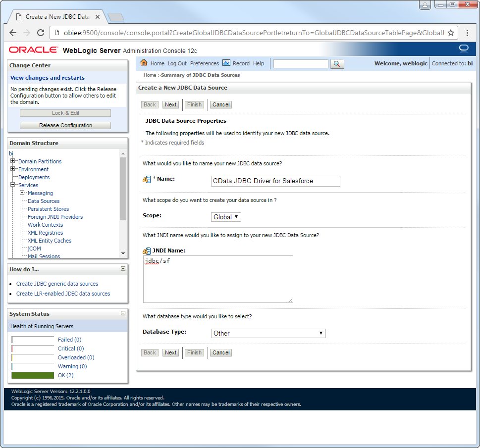Screen dimensions: 480x448
Task: Click the icon beside Name field
Action: point(147,180)
